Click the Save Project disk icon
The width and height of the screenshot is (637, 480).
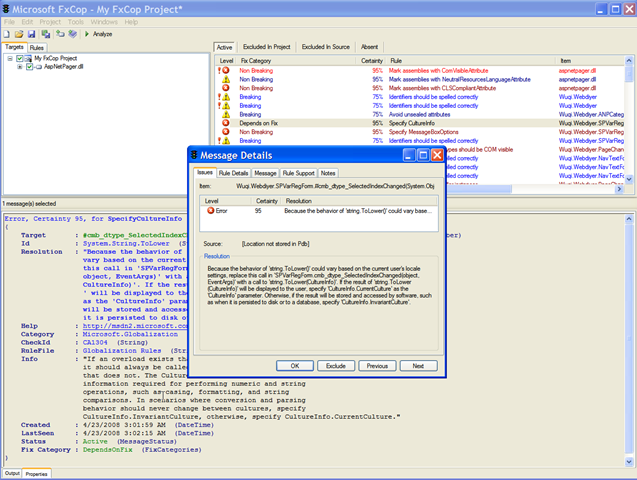[x=31, y=33]
